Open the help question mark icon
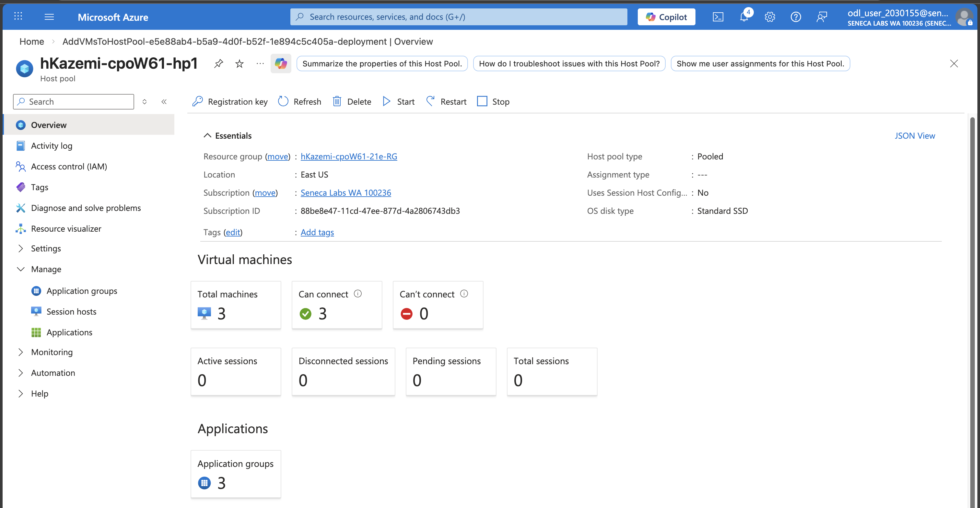This screenshot has height=508, width=980. [796, 17]
